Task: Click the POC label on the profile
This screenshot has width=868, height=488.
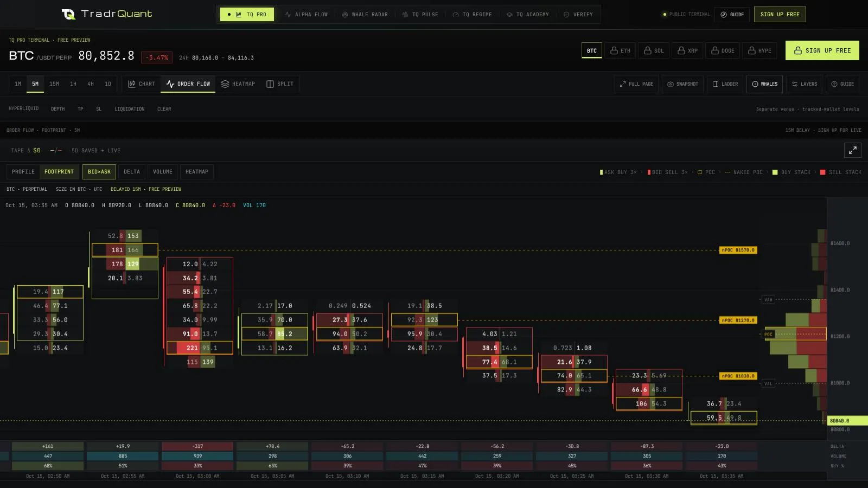Action: click(x=768, y=334)
